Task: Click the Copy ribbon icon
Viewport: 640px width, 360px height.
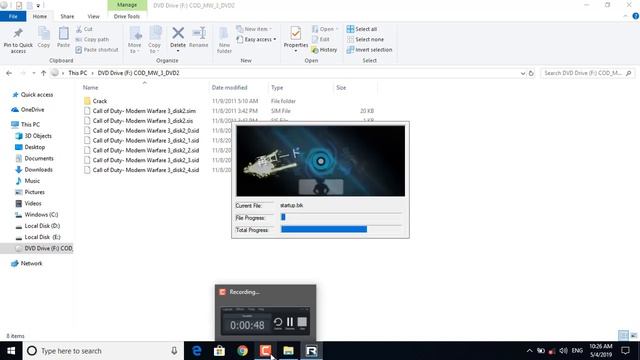Action: coord(44,34)
